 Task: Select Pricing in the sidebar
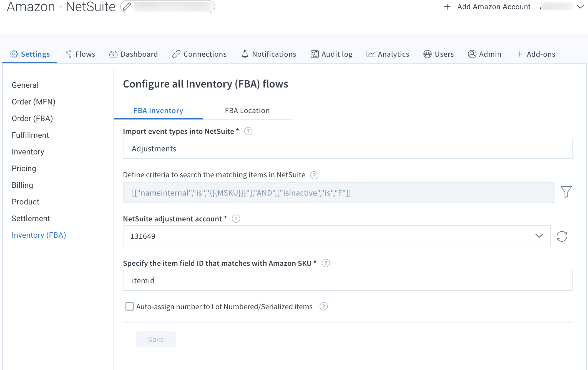coord(24,168)
